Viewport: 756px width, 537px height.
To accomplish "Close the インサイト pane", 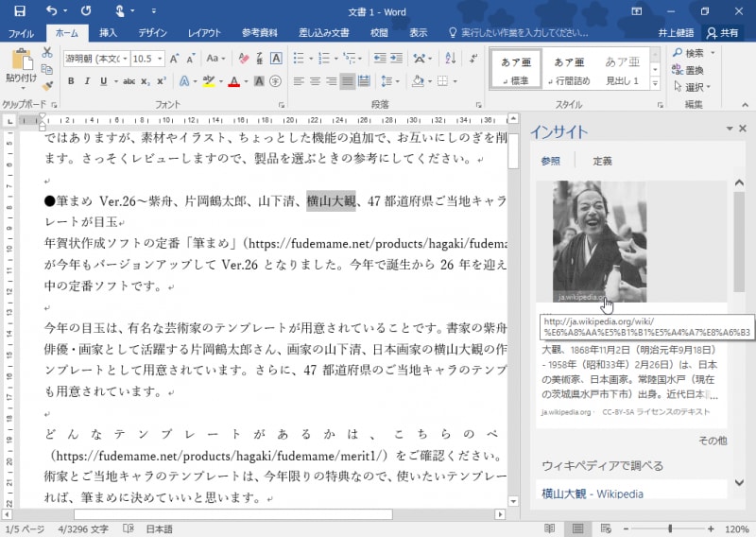I will coord(743,128).
